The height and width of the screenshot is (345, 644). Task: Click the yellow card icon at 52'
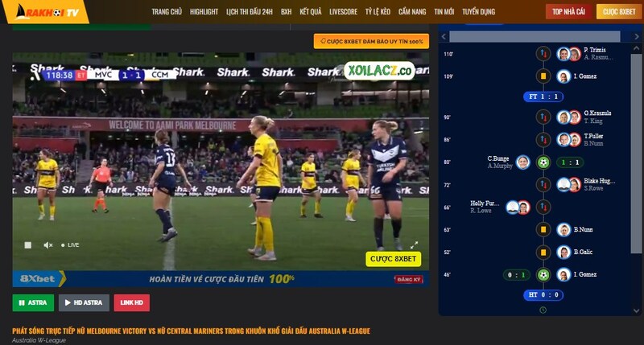543,252
